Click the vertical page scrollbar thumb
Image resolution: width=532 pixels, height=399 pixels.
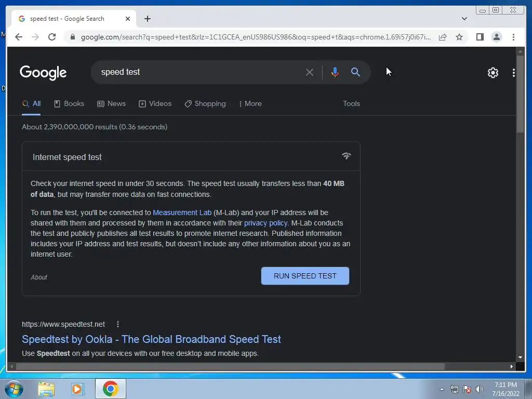520,94
